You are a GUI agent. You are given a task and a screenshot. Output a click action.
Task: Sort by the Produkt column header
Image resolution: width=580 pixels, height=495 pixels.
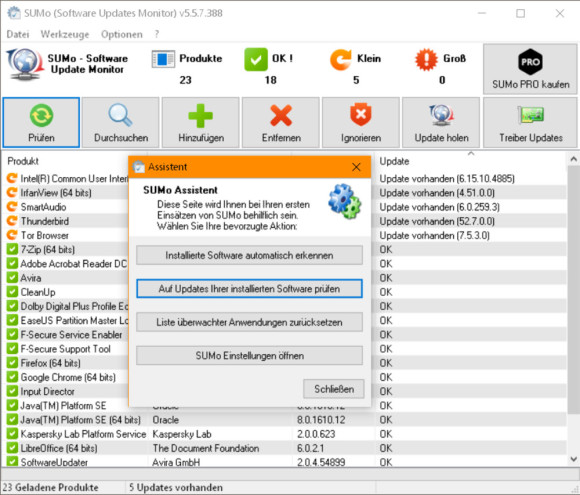point(23,161)
